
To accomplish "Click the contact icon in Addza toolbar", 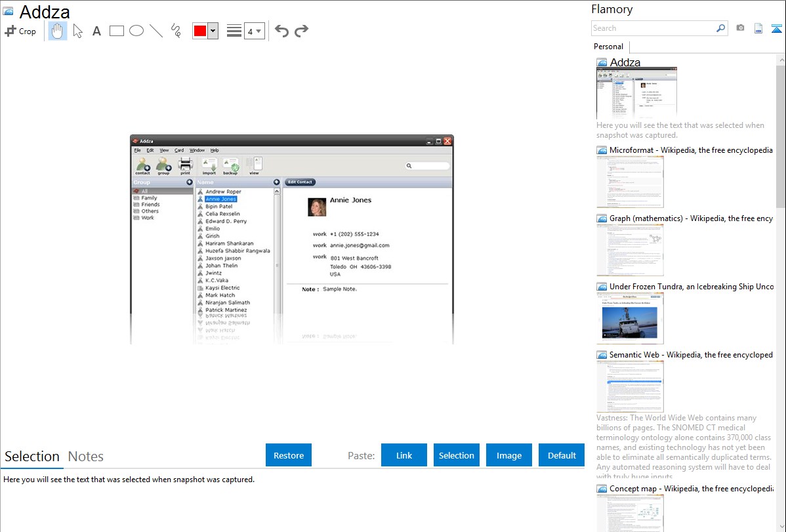I will (143, 166).
